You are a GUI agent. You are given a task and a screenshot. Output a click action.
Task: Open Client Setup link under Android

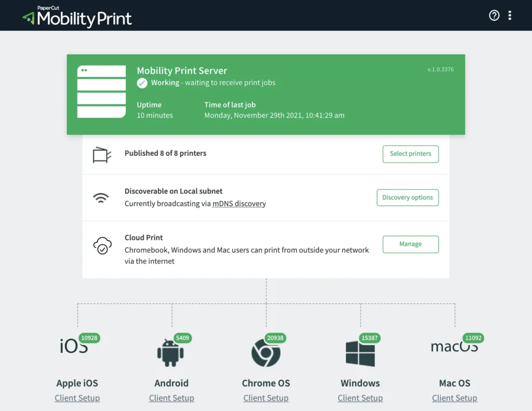click(171, 398)
